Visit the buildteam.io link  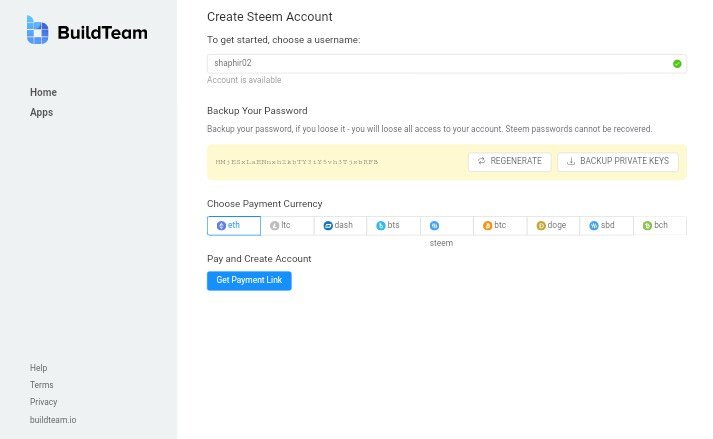click(53, 420)
